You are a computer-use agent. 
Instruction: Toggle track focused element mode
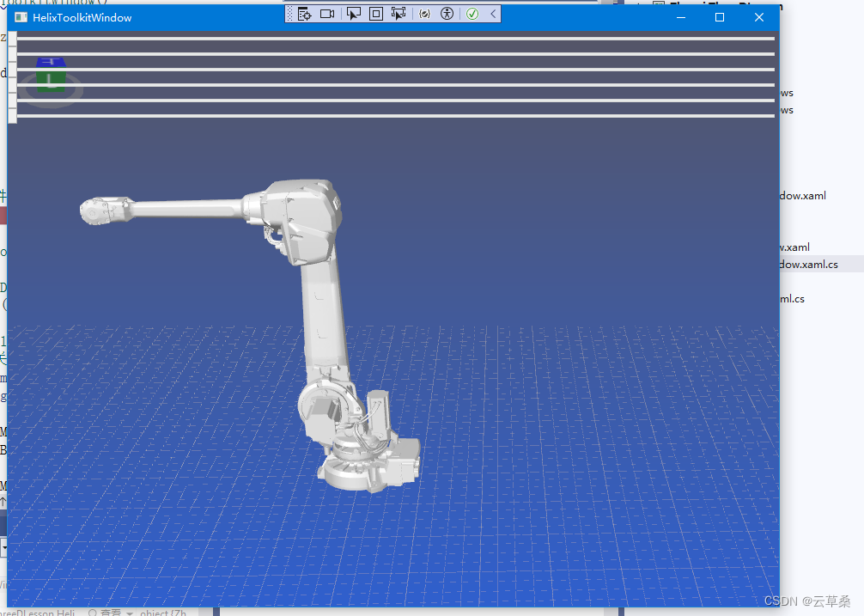[x=399, y=14]
